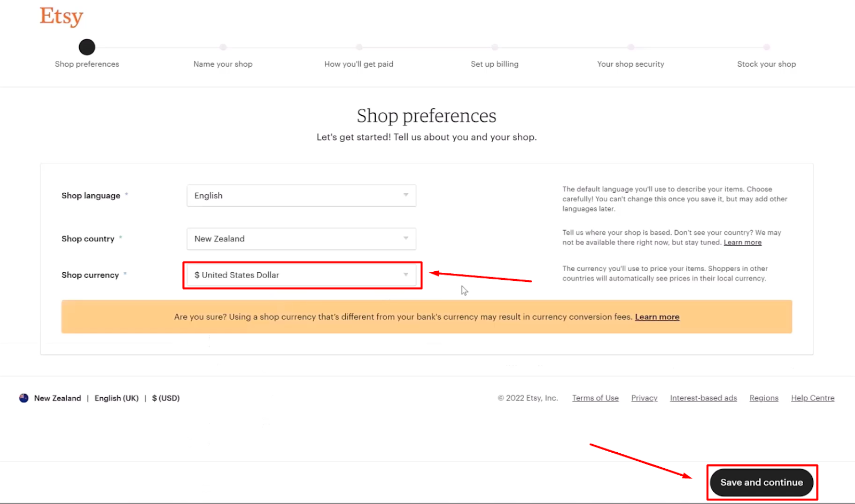Viewport: 855px width, 504px height.
Task: Go to the Stock your shop step
Action: (x=766, y=64)
